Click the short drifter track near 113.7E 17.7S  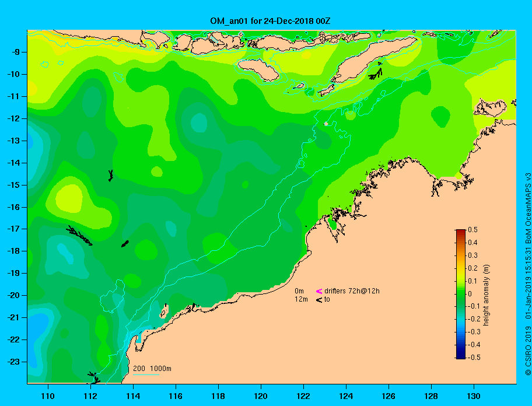125,243
